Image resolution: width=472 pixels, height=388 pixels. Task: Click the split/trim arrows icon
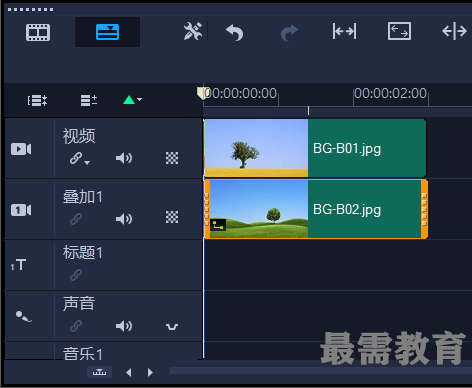pyautogui.click(x=454, y=31)
